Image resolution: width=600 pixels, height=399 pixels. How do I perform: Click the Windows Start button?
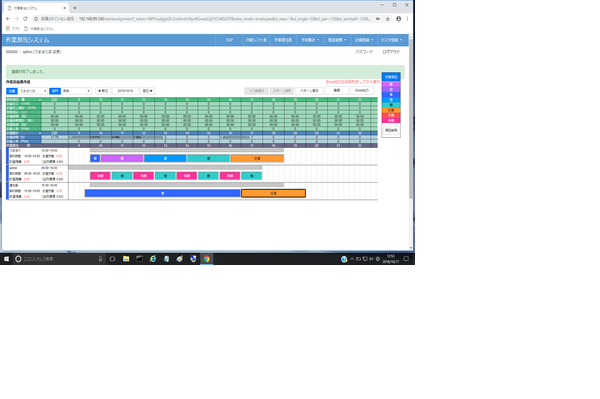[6, 259]
